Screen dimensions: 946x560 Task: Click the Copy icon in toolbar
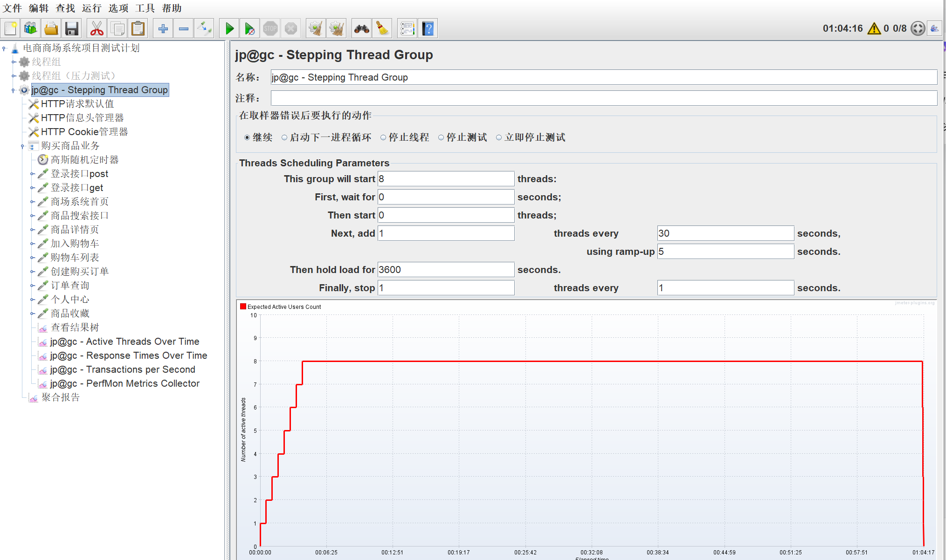click(x=117, y=28)
